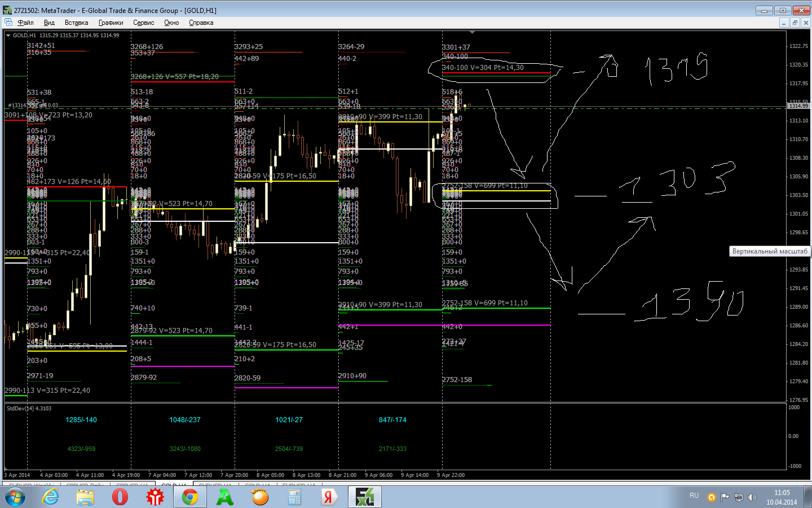The height and width of the screenshot is (508, 812).
Task: Open the Окно menu
Action: pyautogui.click(x=171, y=23)
